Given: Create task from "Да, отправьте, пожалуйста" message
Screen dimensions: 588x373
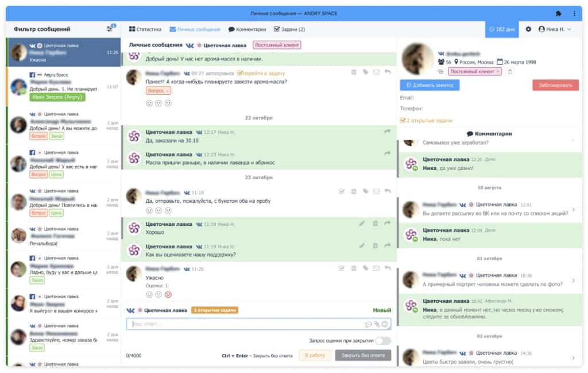Looking at the screenshot, I should [x=342, y=191].
